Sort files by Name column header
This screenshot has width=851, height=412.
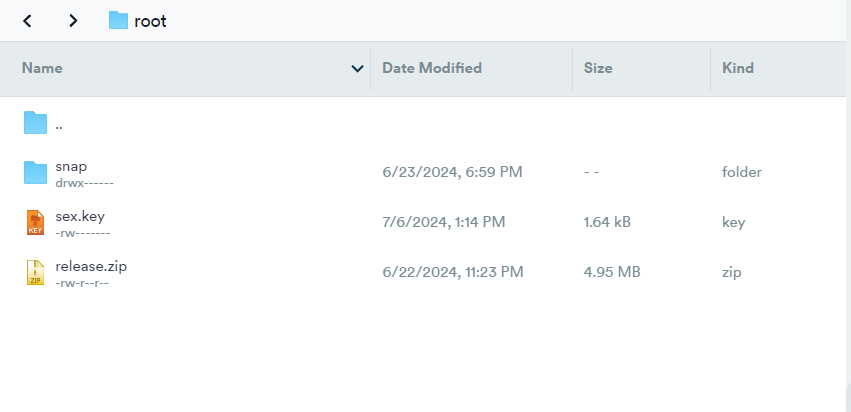[x=42, y=68]
